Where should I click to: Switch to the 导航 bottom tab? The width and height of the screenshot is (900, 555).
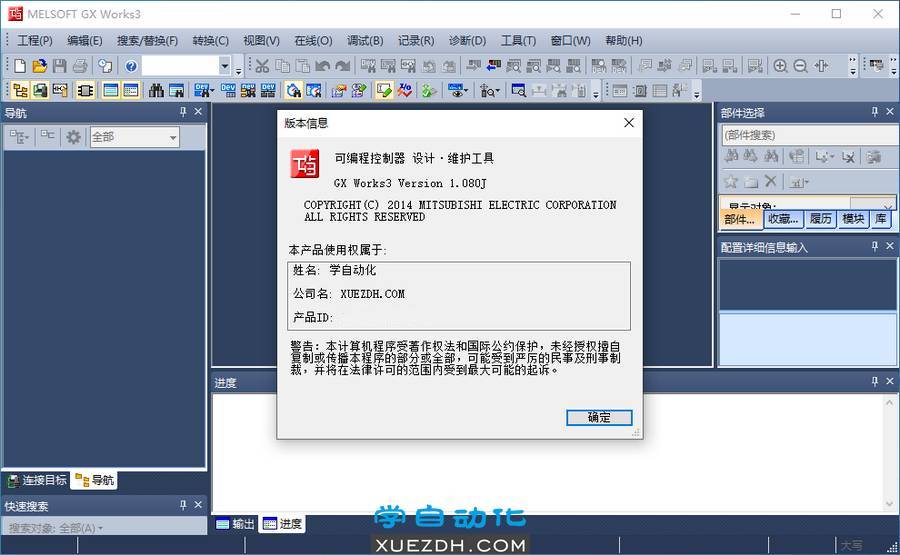click(x=94, y=480)
